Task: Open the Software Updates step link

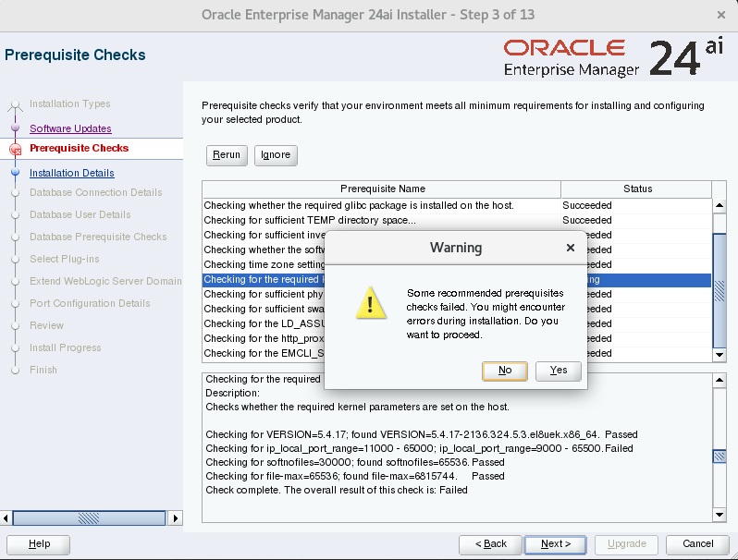Action: [x=70, y=128]
